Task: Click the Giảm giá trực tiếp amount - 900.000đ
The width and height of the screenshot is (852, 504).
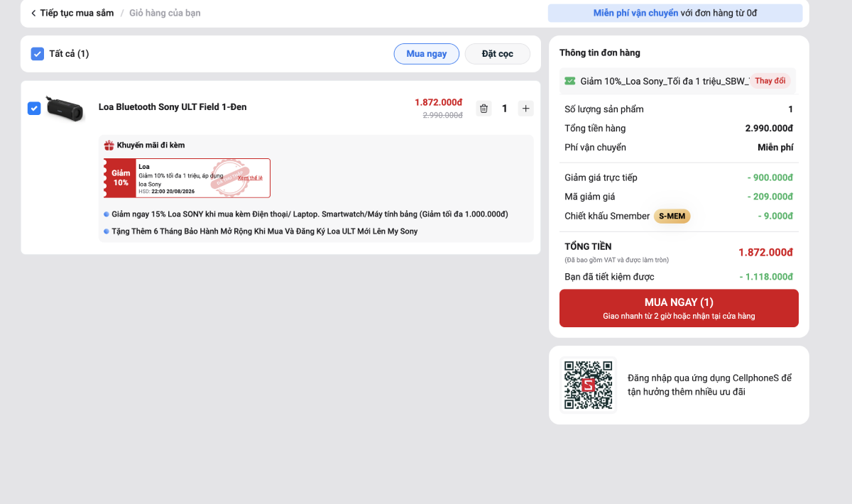Action: (x=770, y=177)
